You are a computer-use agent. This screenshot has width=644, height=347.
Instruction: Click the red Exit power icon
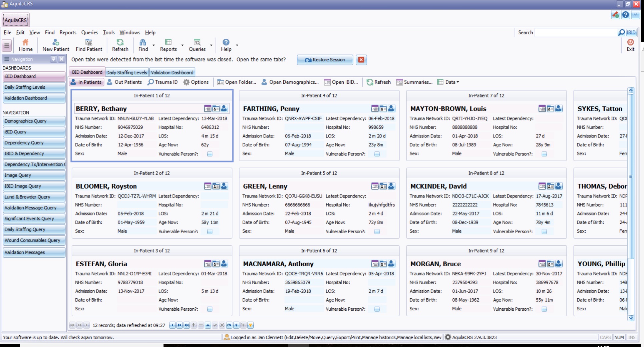pyautogui.click(x=630, y=42)
